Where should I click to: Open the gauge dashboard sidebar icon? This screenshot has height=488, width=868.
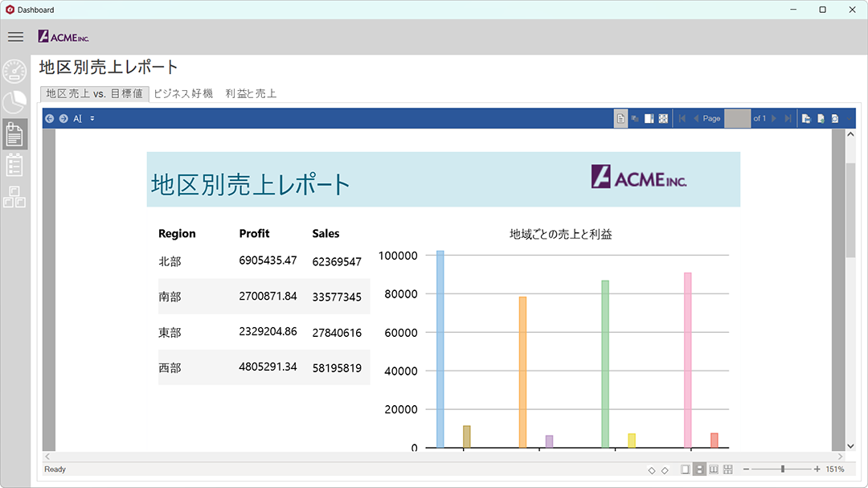click(x=14, y=72)
